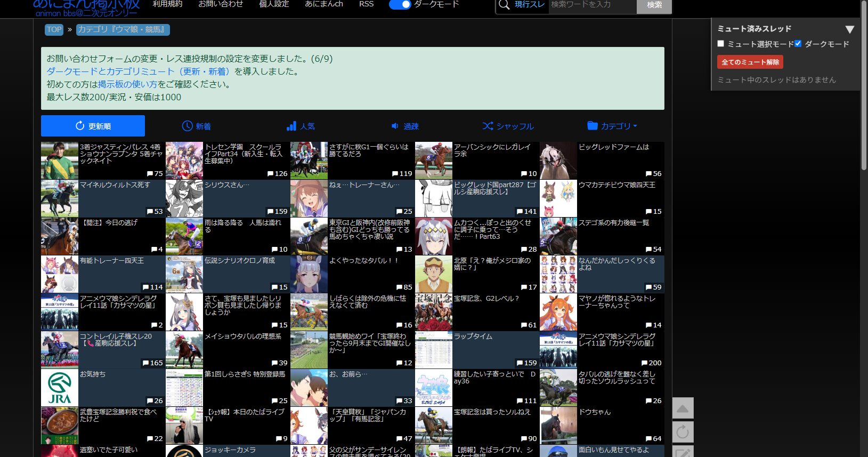This screenshot has width=868, height=457.
Task: Open thread title しばらくは降外の危機に怯えなくて済む
Action: coord(368,302)
